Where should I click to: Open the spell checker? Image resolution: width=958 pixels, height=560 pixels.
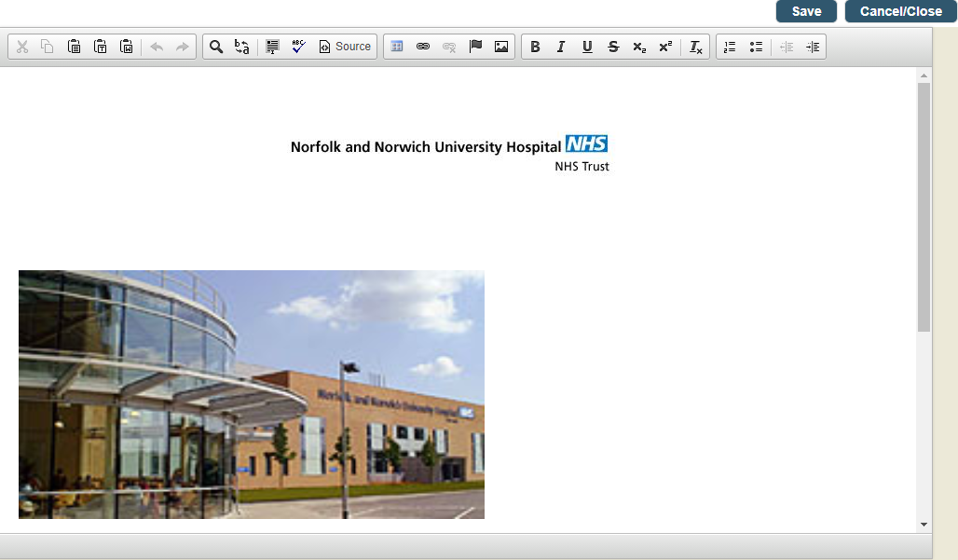click(x=298, y=47)
